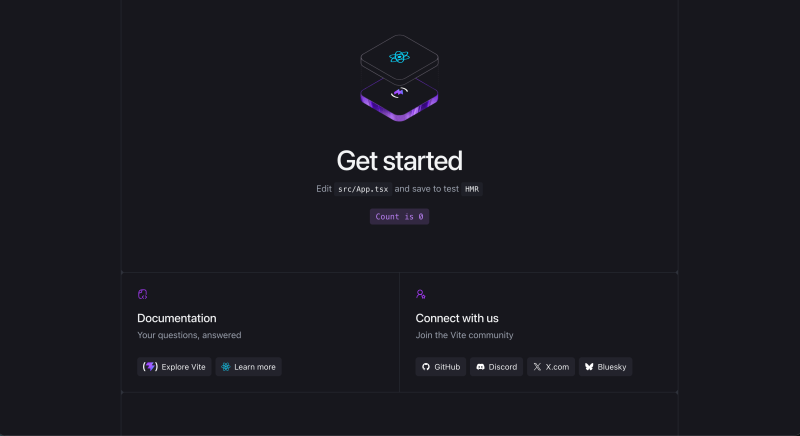Open the Bluesky link
The image size is (800, 436).
606,367
